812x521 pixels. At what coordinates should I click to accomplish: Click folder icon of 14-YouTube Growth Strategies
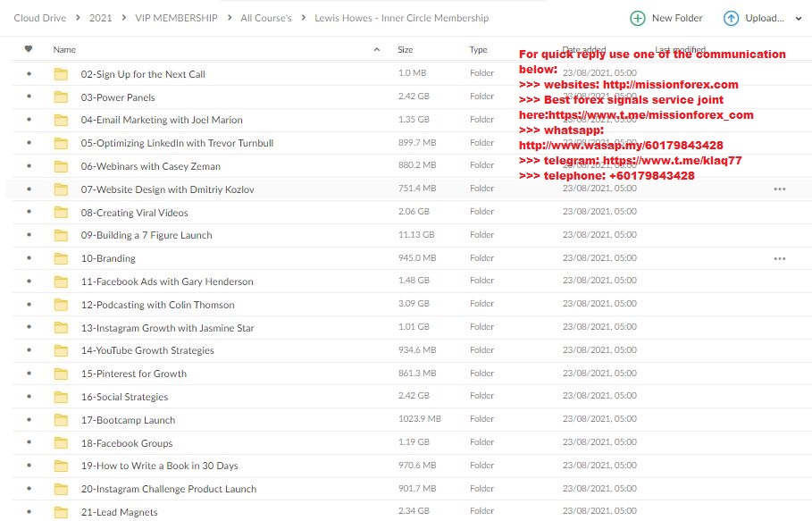(61, 350)
